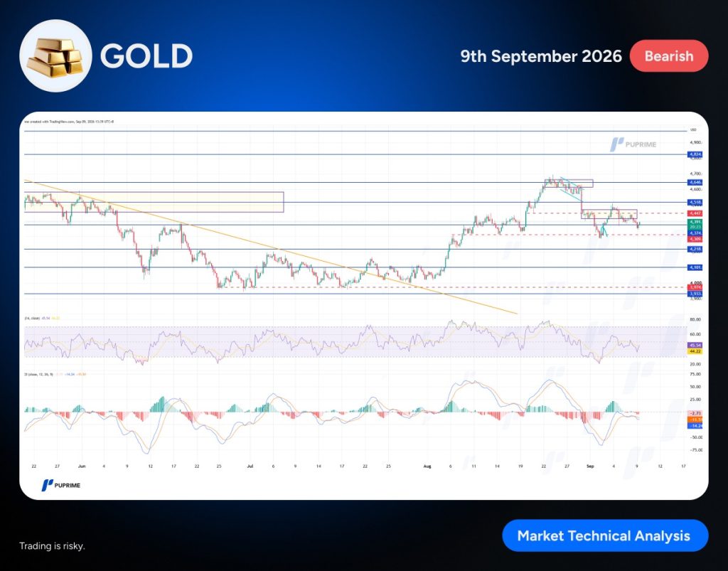Click the MACD 75.00 axis tick
The image size is (728, 571).
click(x=695, y=374)
